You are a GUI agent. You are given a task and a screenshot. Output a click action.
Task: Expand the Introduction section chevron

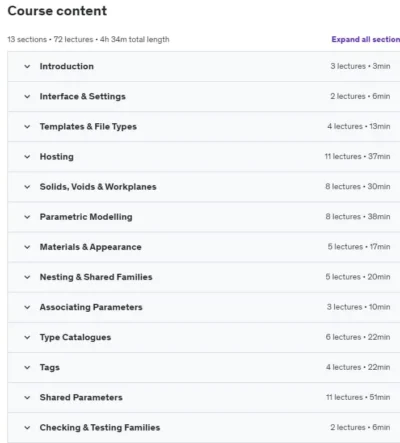(27, 66)
